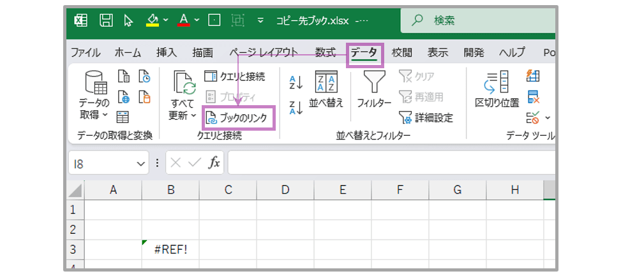Click the 再適用 reapply button
The width and height of the screenshot is (644, 276).
pos(422,97)
